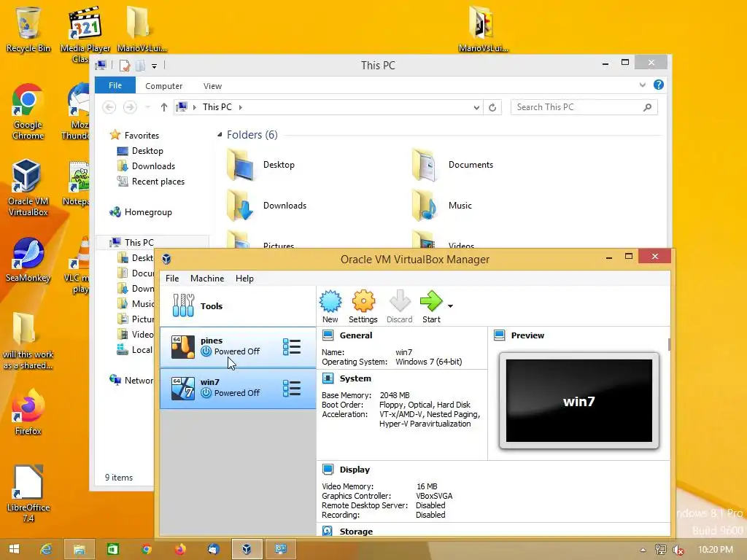Open the Windows Start button
The image size is (747, 560).
pyautogui.click(x=15, y=549)
